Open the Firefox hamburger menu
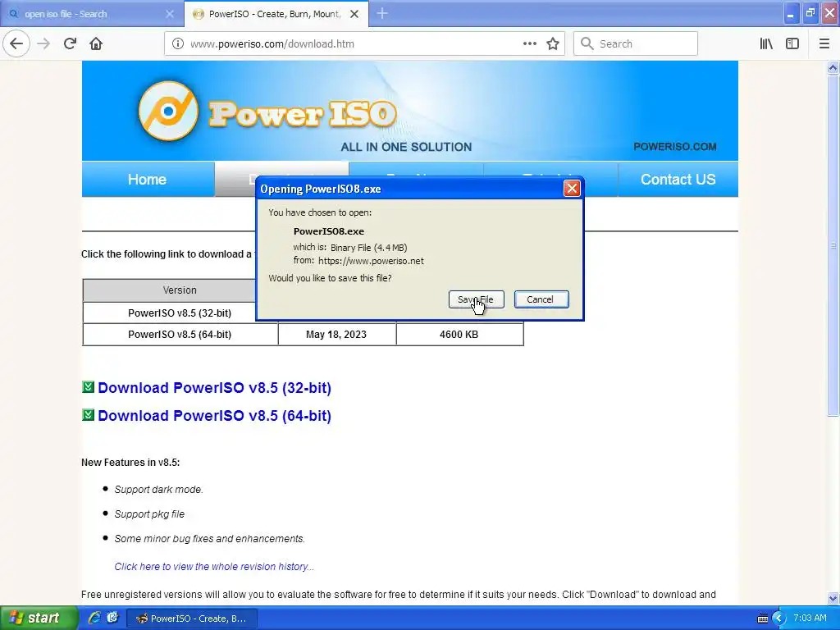 824,43
